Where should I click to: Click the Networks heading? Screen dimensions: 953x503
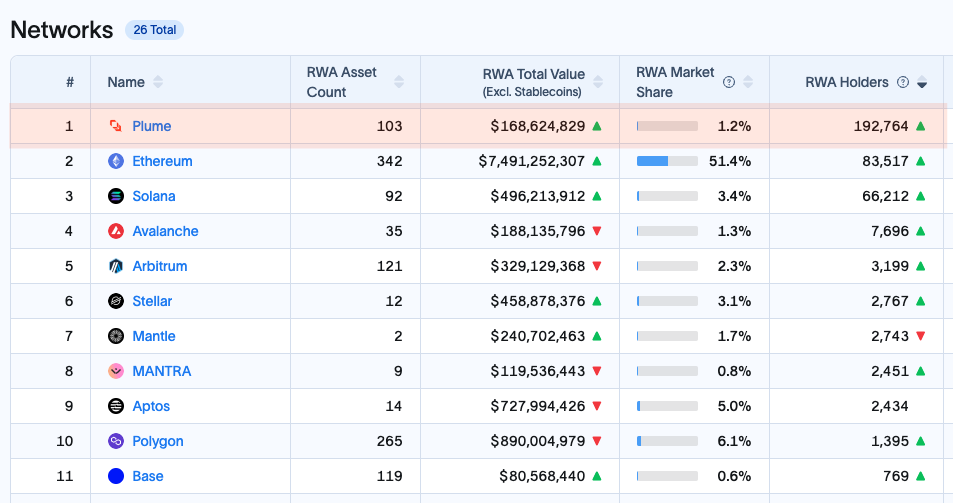[x=61, y=30]
